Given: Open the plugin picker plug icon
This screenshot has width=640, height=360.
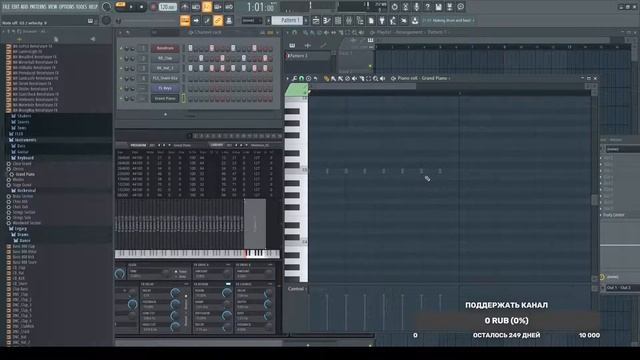Looking at the screenshot, I should tap(382, 20).
